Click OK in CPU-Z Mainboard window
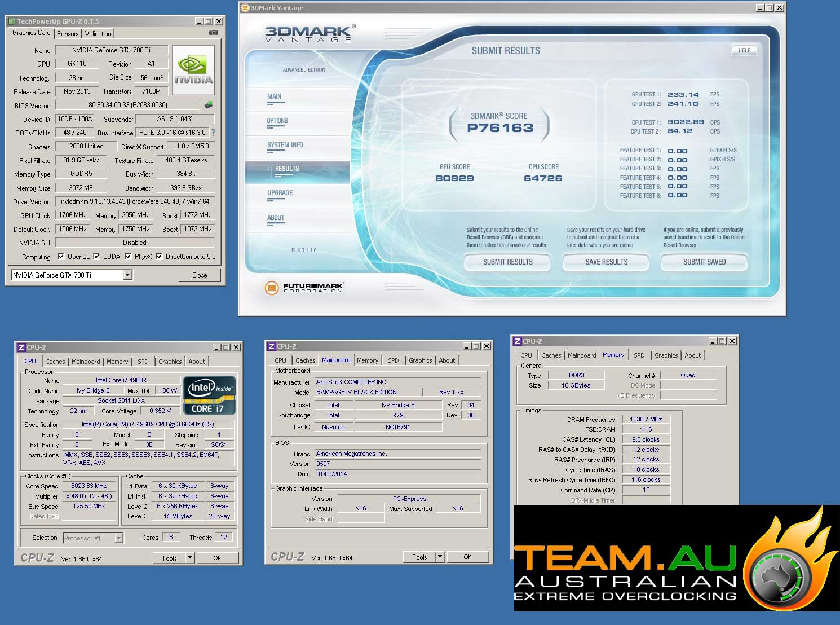The height and width of the screenshot is (625, 840). pos(467,557)
